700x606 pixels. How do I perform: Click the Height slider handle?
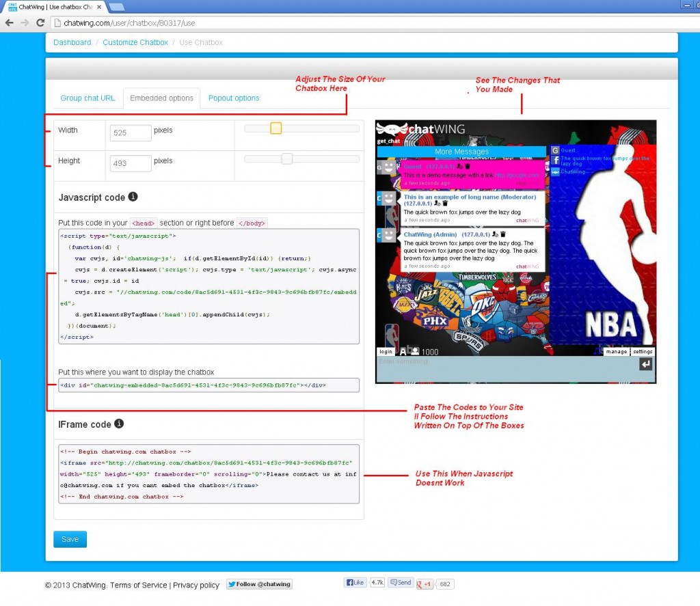click(287, 159)
